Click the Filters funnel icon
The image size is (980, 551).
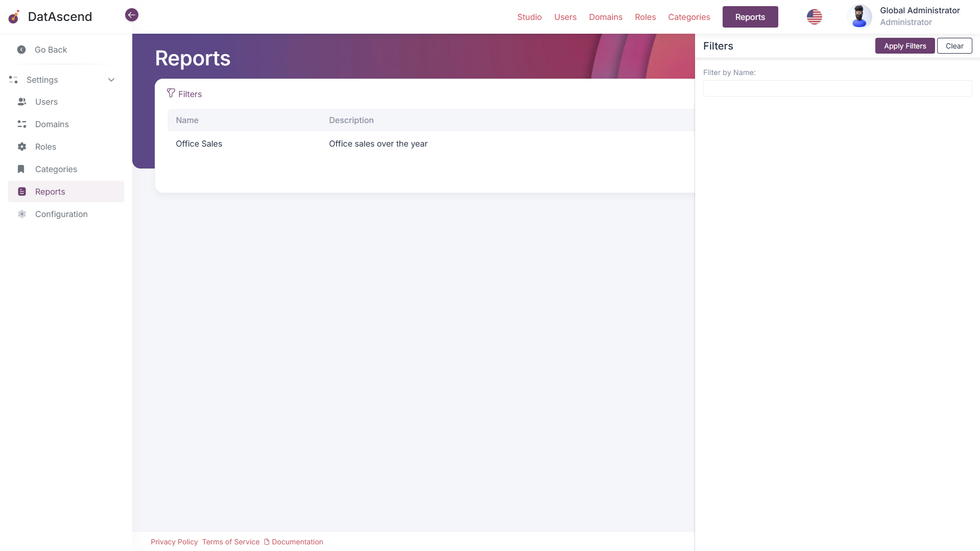[171, 93]
